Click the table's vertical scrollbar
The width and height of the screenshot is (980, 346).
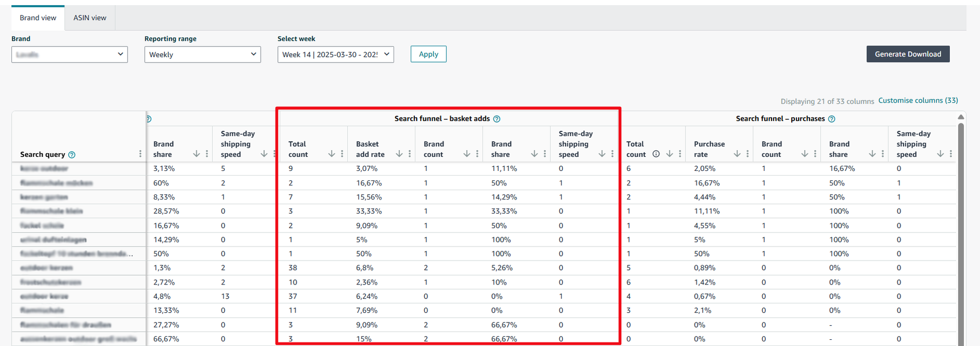pos(961,234)
